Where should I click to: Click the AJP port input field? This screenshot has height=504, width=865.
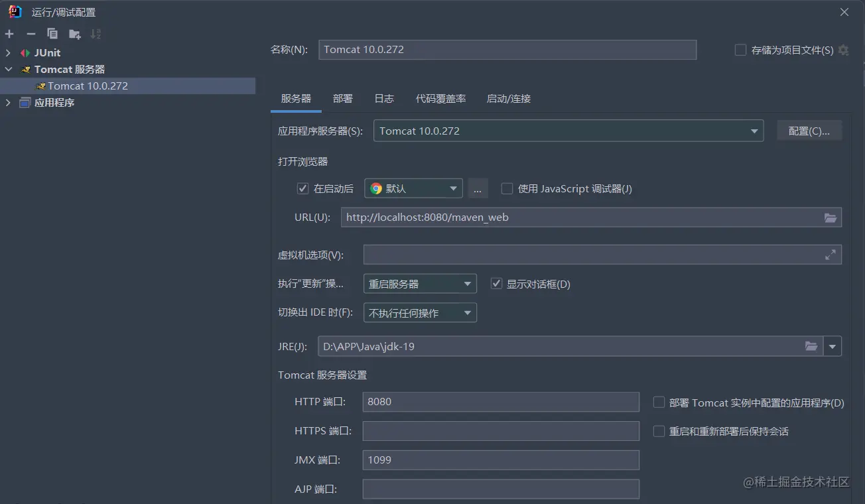click(x=501, y=489)
